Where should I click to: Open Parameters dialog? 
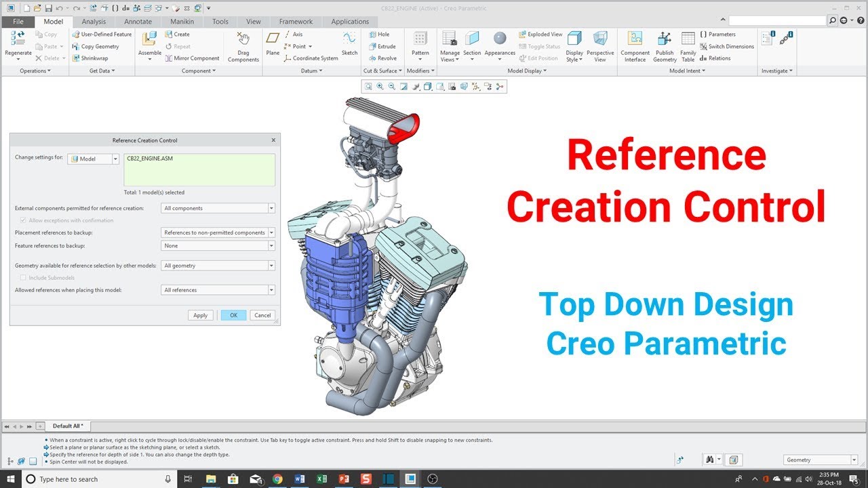coord(717,35)
